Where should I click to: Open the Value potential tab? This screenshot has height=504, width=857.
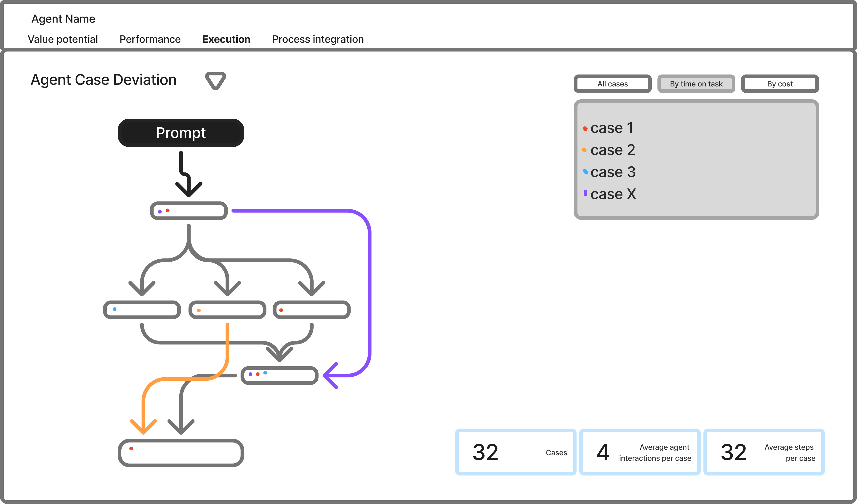coord(63,39)
